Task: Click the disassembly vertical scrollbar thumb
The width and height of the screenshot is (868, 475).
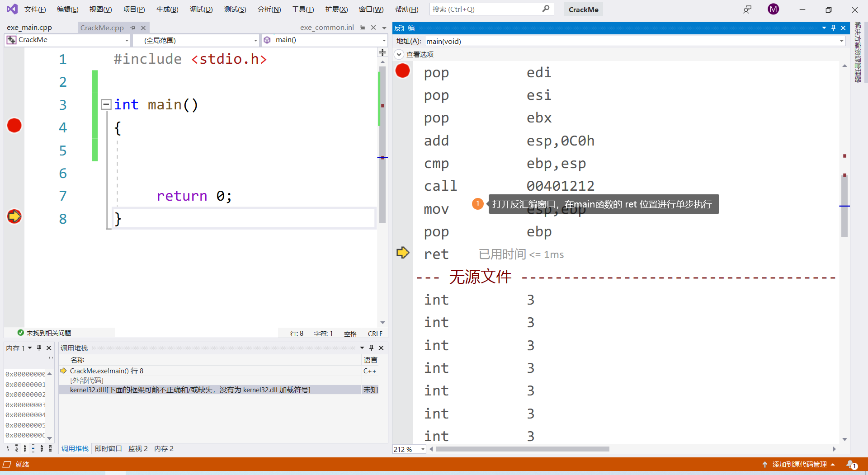Action: [844, 207]
